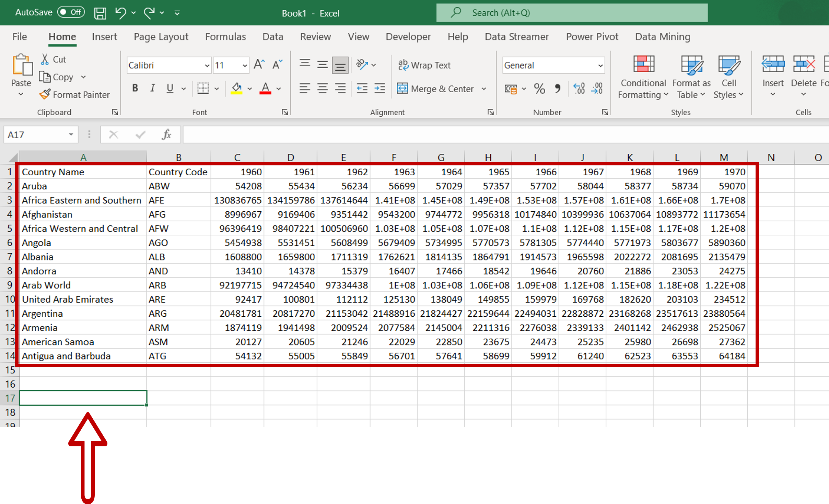Click the Comma Style button
This screenshot has width=829, height=504.
(557, 89)
